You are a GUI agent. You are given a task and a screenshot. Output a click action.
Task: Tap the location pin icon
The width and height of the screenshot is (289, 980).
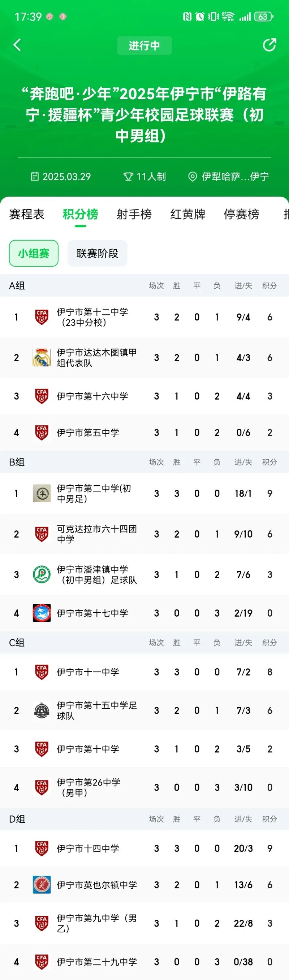point(193,176)
